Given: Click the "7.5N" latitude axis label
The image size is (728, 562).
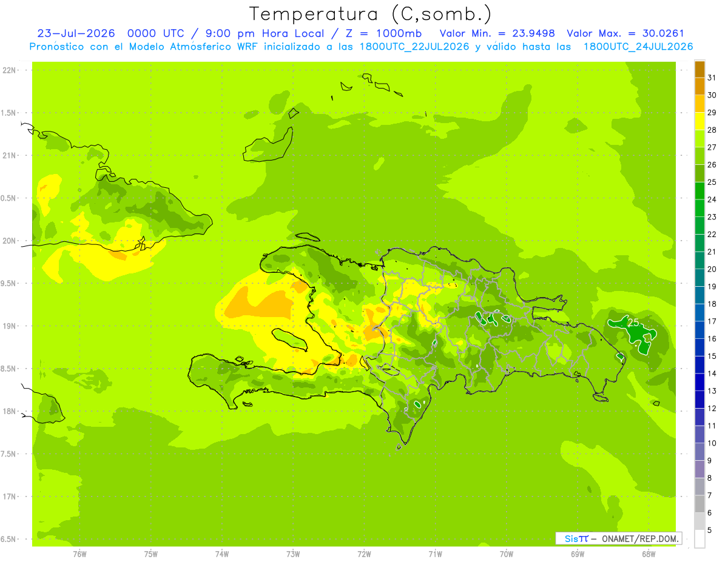Looking at the screenshot, I should tap(9, 454).
